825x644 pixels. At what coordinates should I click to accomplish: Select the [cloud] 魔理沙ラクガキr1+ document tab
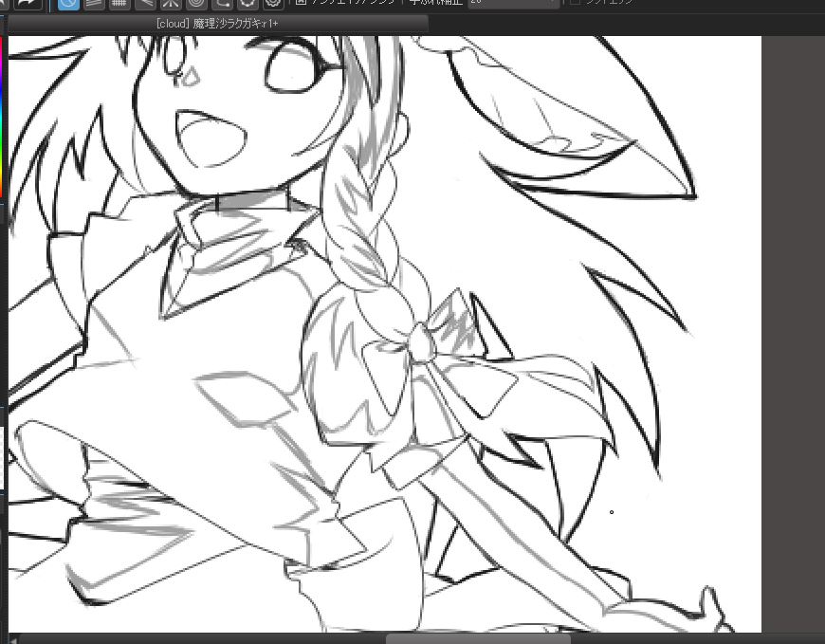(218, 24)
